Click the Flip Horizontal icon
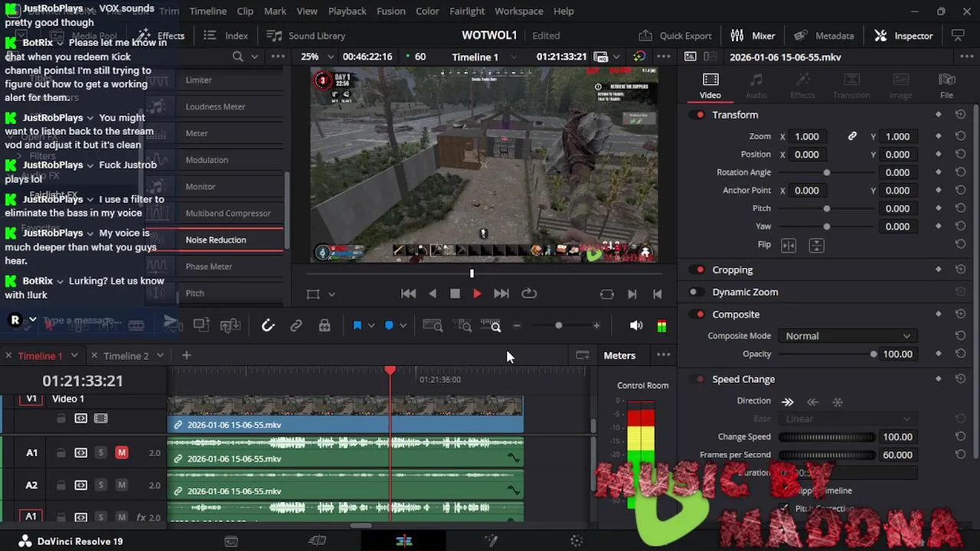This screenshot has width=980, height=551. [x=789, y=245]
